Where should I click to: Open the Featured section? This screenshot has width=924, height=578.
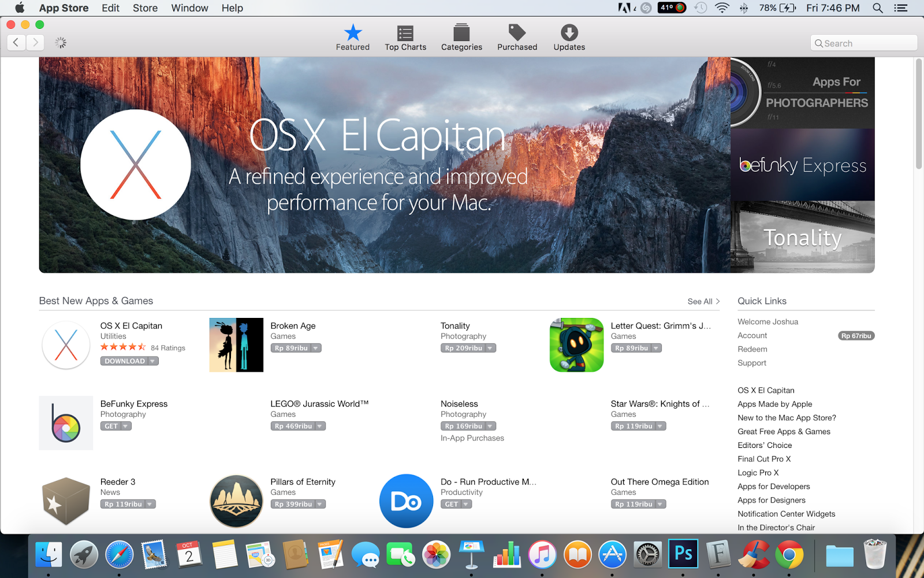pyautogui.click(x=353, y=38)
